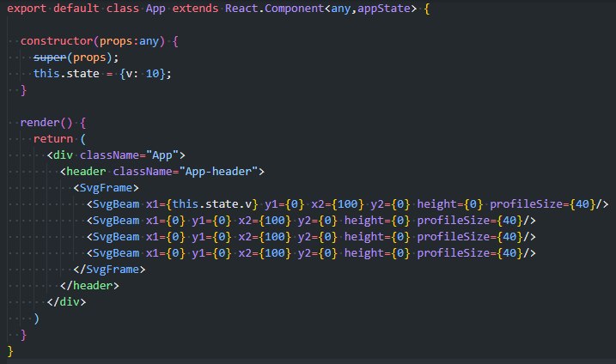
Task: Click the value '10' in the state object
Action: coord(152,74)
